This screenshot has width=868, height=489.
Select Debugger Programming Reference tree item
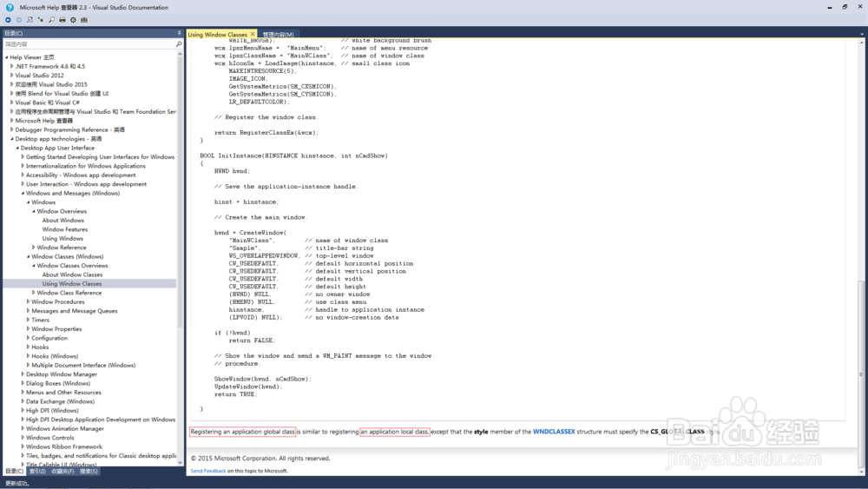tap(69, 129)
